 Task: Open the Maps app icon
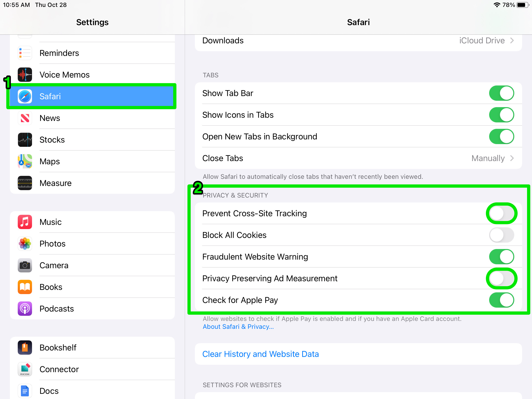coord(25,161)
